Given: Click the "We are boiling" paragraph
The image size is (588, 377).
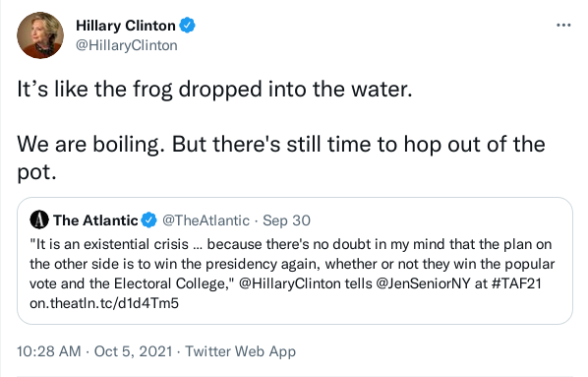Looking at the screenshot, I should click(x=281, y=158).
